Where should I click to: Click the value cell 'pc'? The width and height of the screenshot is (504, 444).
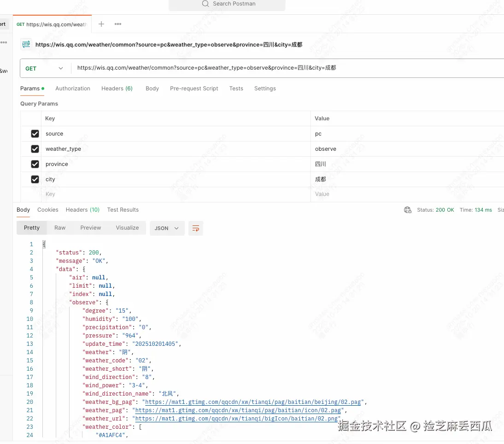[407, 134]
